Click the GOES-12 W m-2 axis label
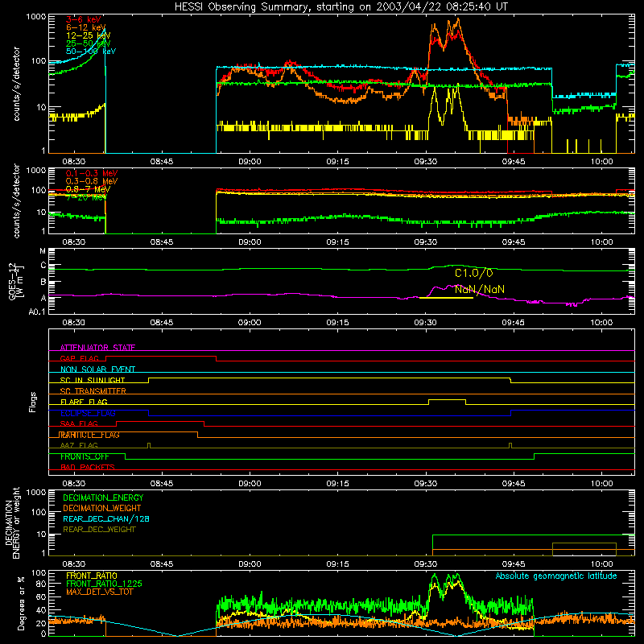 click(x=16, y=281)
